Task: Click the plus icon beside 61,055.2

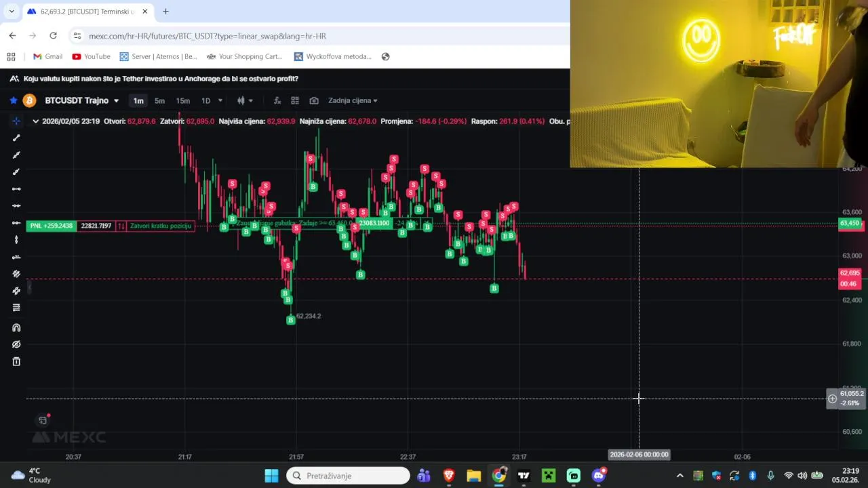Action: pos(832,399)
